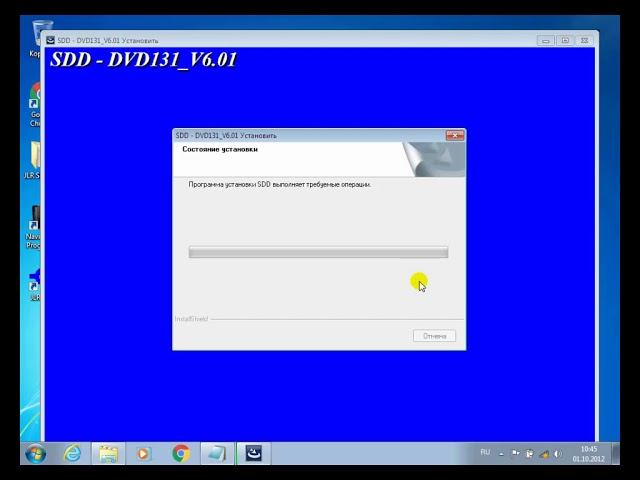Click the volume speaker tray icon
640x480 pixels.
(x=558, y=453)
